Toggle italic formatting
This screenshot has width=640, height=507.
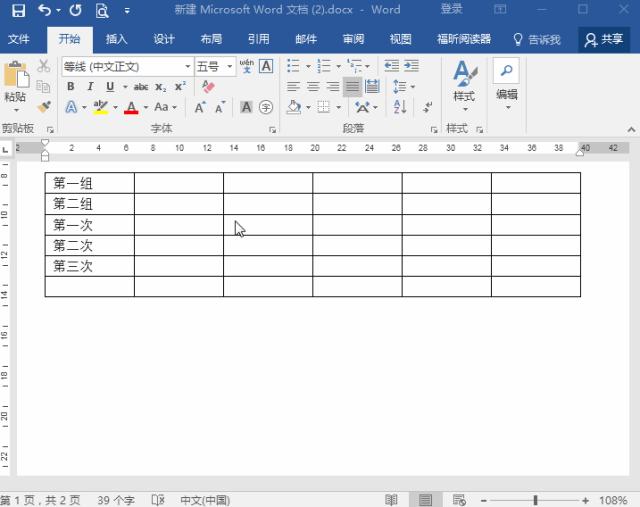90,87
